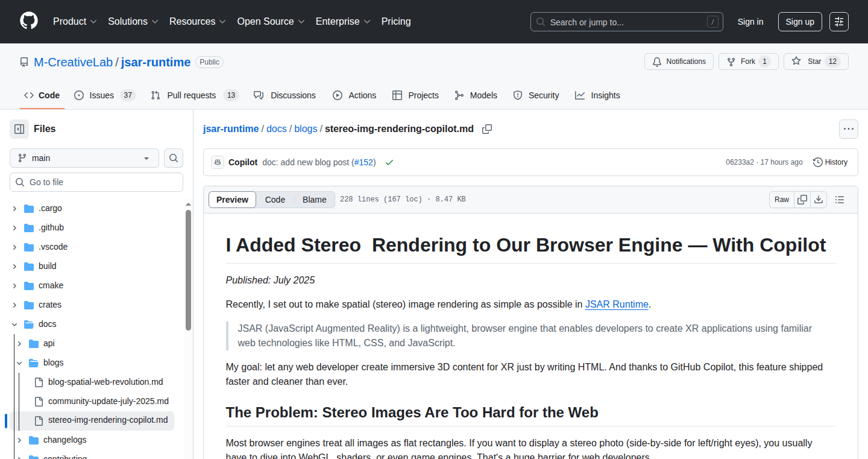Click the Sign in link

pos(750,22)
